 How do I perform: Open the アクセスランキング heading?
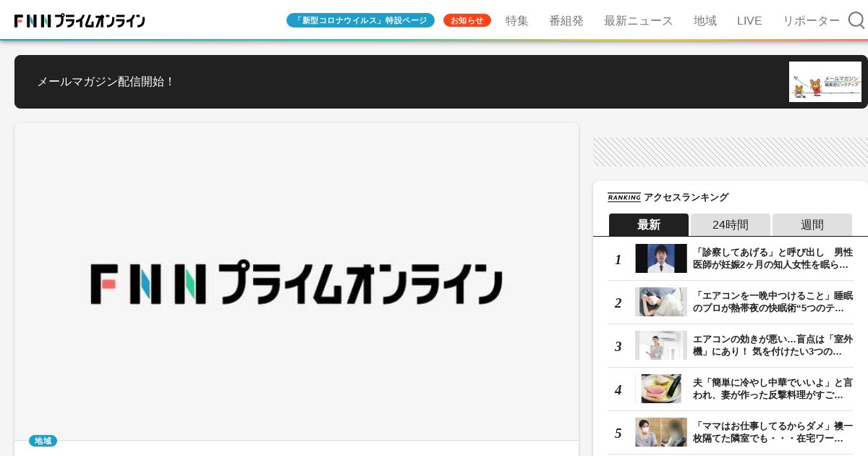pos(686,197)
